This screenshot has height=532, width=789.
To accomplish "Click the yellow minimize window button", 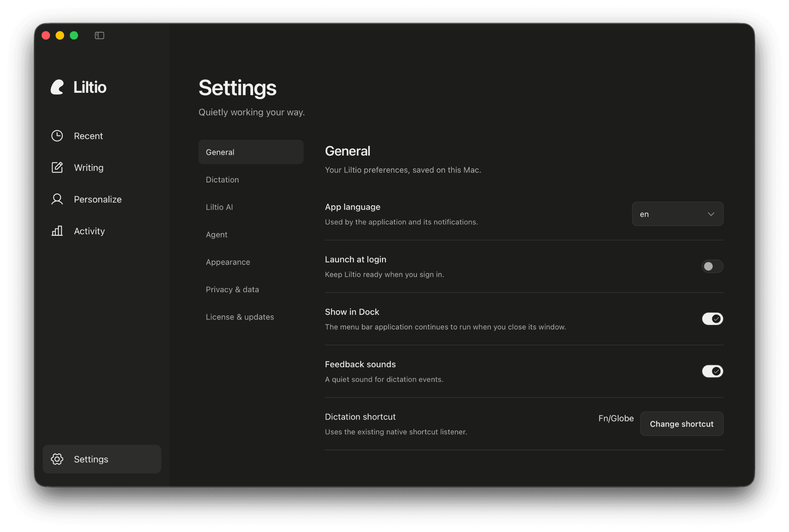I will click(x=60, y=35).
